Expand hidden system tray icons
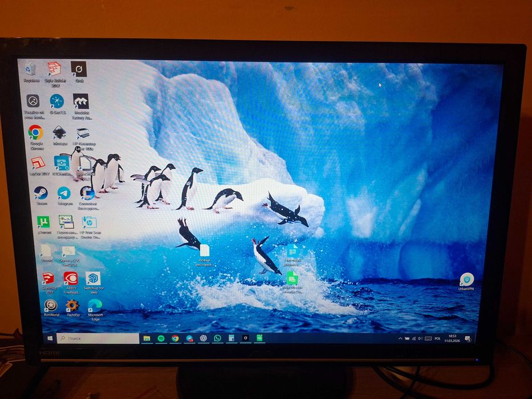The width and height of the screenshot is (532, 399). click(400, 339)
